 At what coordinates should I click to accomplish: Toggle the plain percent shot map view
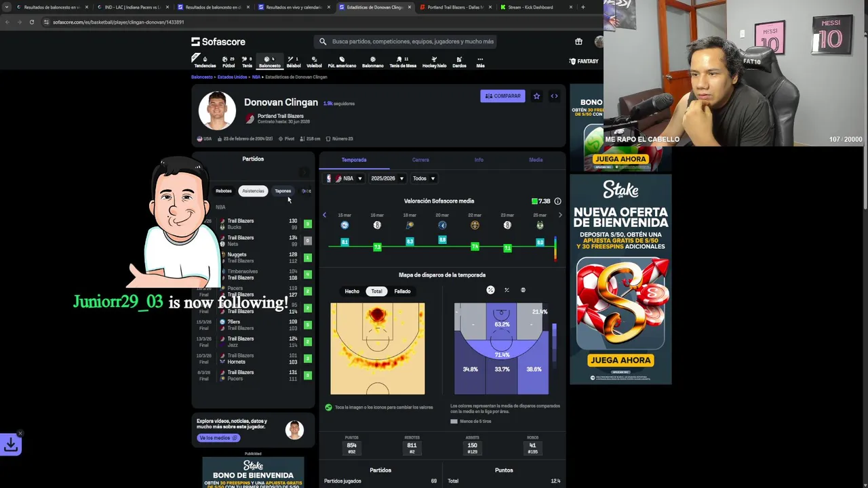[x=507, y=290]
